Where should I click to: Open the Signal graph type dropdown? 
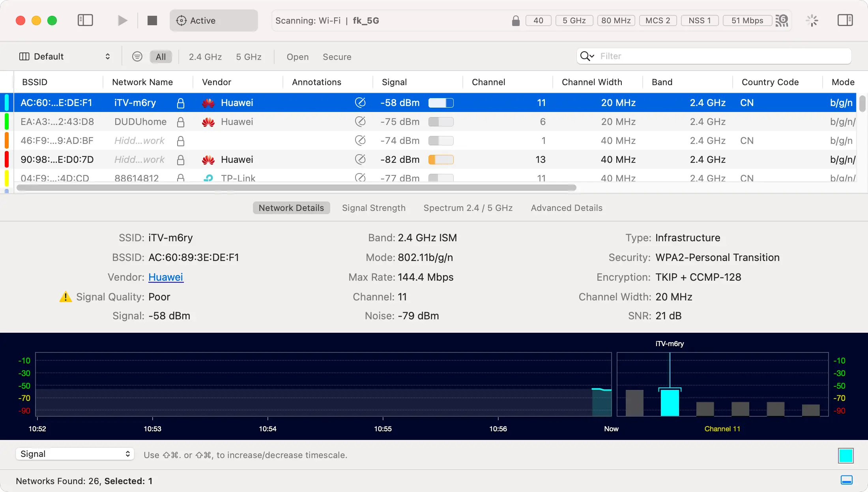coord(75,454)
